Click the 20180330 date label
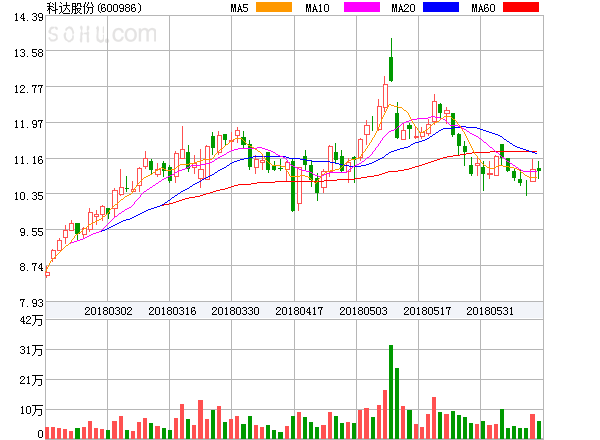The image size is (600, 440). [x=235, y=311]
